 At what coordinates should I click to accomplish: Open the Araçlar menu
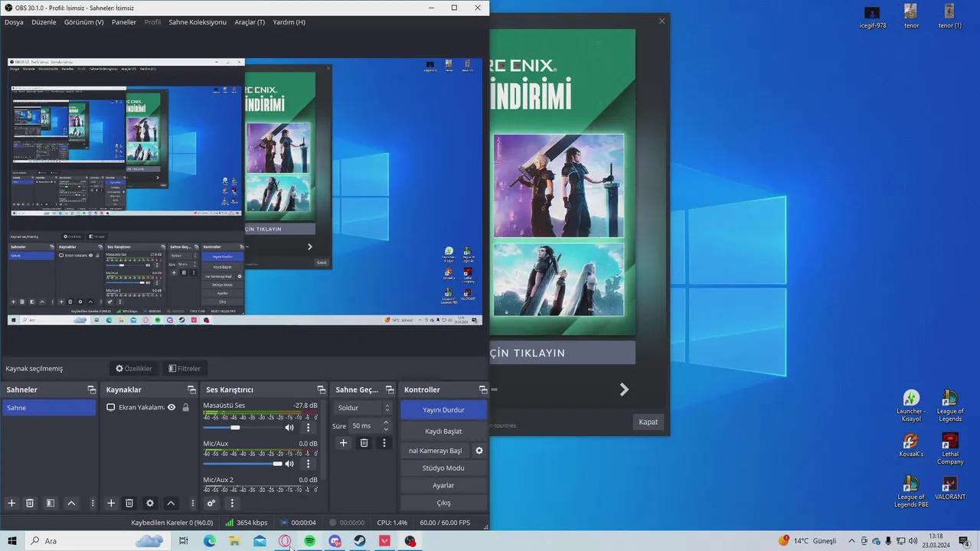(250, 21)
